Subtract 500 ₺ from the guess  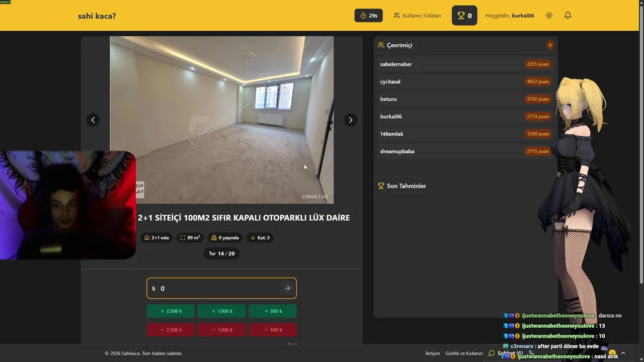click(273, 330)
